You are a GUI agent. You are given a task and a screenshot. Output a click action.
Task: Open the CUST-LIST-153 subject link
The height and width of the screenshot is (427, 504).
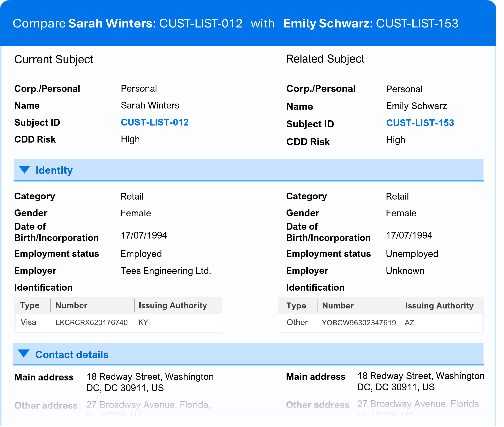(x=420, y=123)
